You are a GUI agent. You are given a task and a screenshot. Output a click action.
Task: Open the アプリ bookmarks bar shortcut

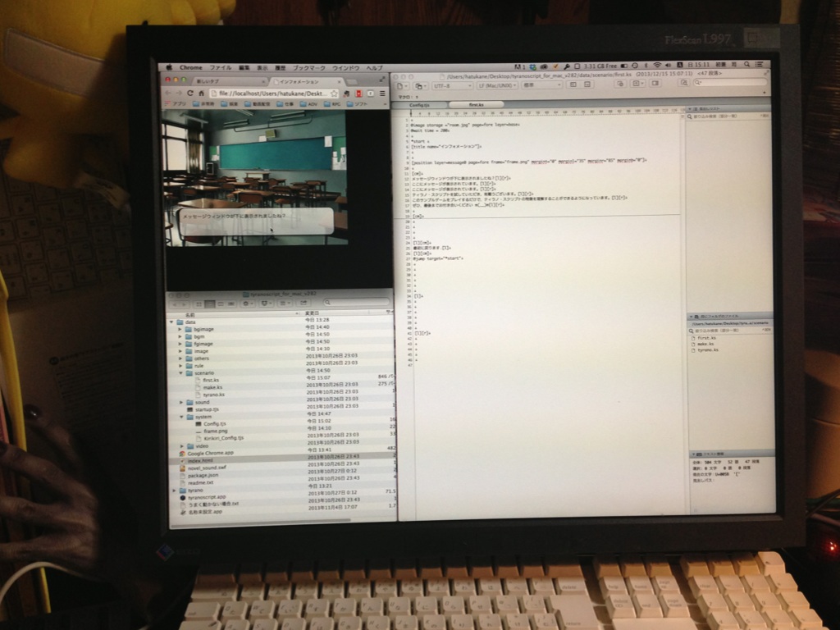177,104
